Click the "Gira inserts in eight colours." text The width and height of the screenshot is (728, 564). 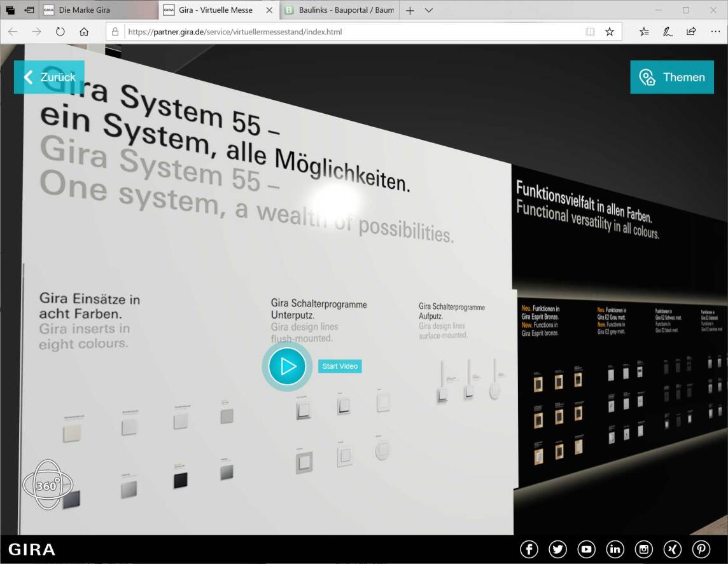point(84,336)
